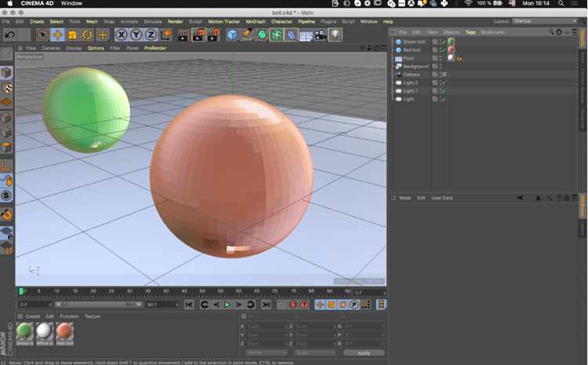Choose the Scale tool icon
Screen dimensions: 588x365
72,35
